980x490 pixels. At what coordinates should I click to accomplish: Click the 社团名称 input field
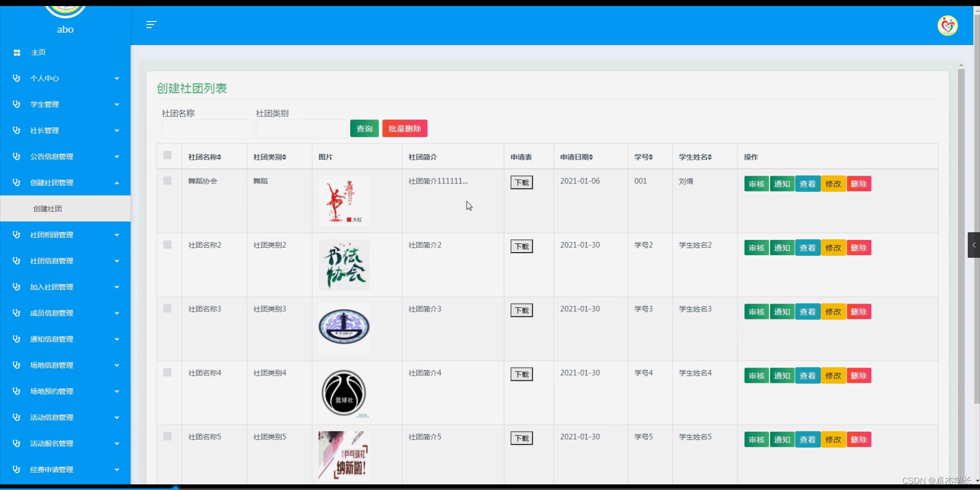(x=207, y=129)
